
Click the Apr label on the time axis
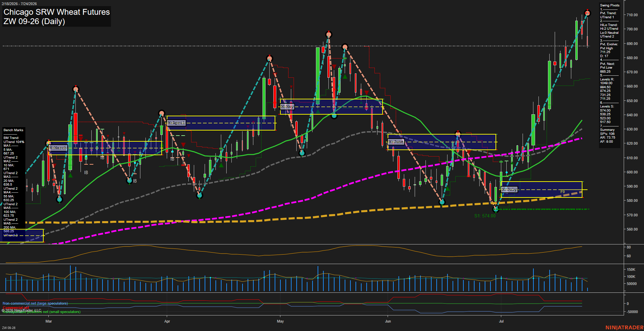click(x=167, y=321)
